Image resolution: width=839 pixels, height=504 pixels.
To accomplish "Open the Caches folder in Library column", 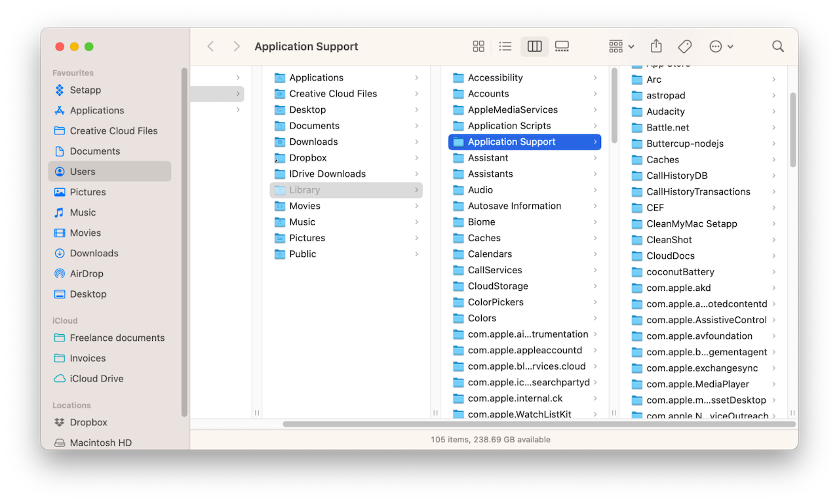I will click(484, 239).
